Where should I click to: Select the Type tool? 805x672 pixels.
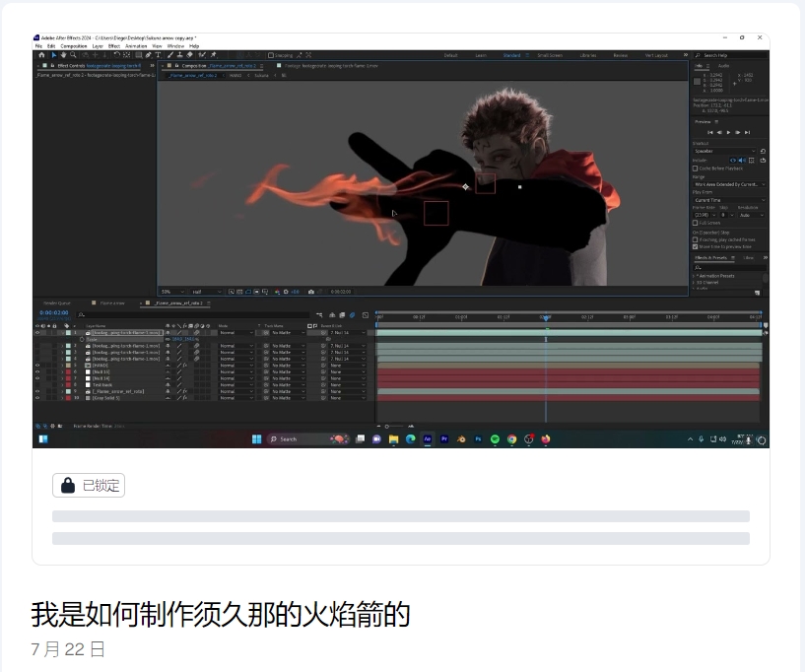click(158, 55)
